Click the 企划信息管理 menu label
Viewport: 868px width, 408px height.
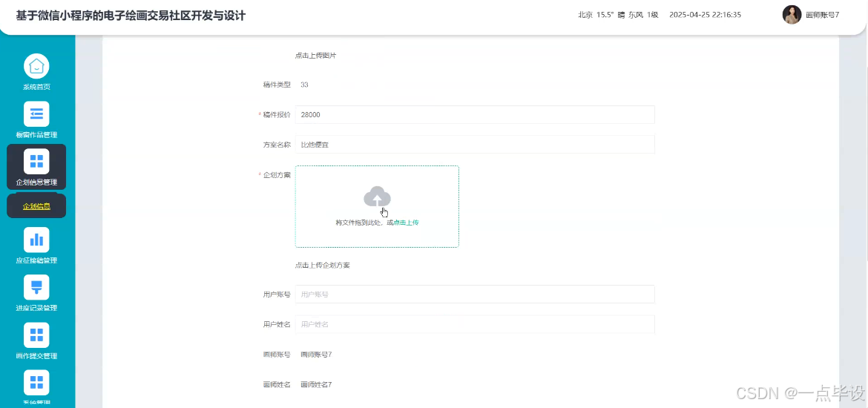click(36, 182)
